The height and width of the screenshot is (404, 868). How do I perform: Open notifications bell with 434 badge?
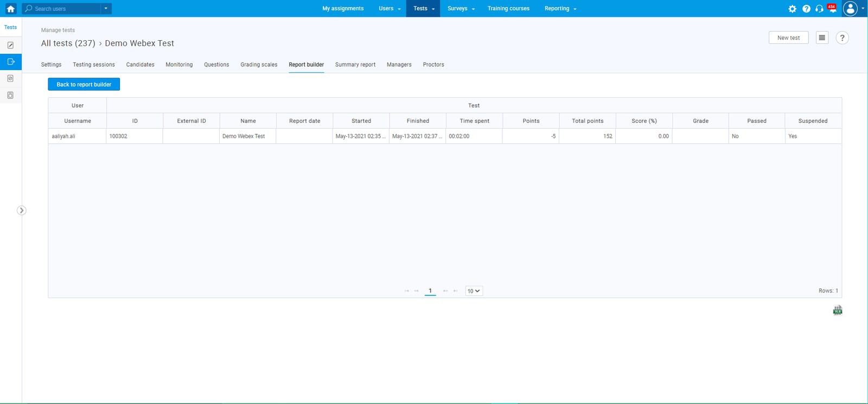832,9
